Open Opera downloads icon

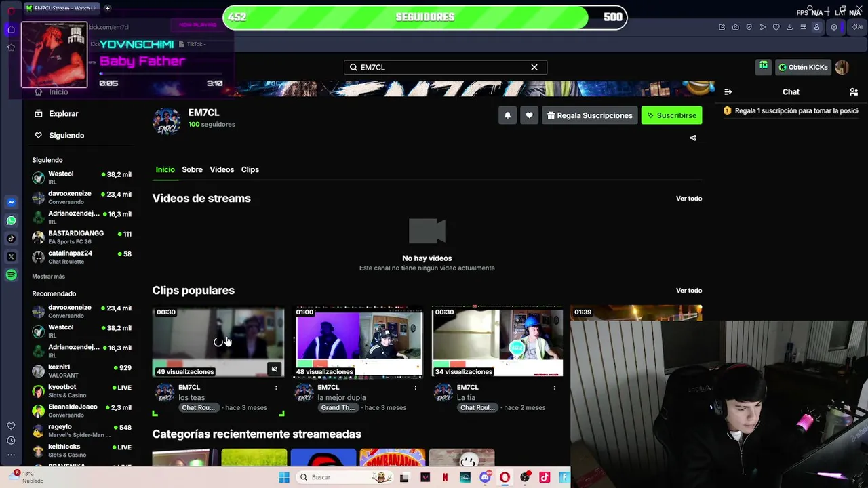click(790, 27)
